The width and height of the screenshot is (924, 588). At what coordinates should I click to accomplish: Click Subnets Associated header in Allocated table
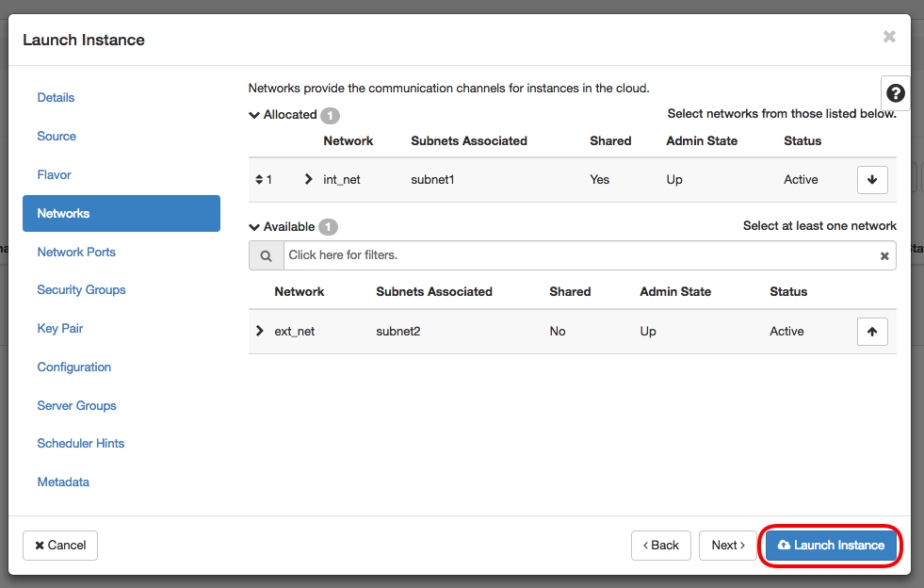point(469,141)
